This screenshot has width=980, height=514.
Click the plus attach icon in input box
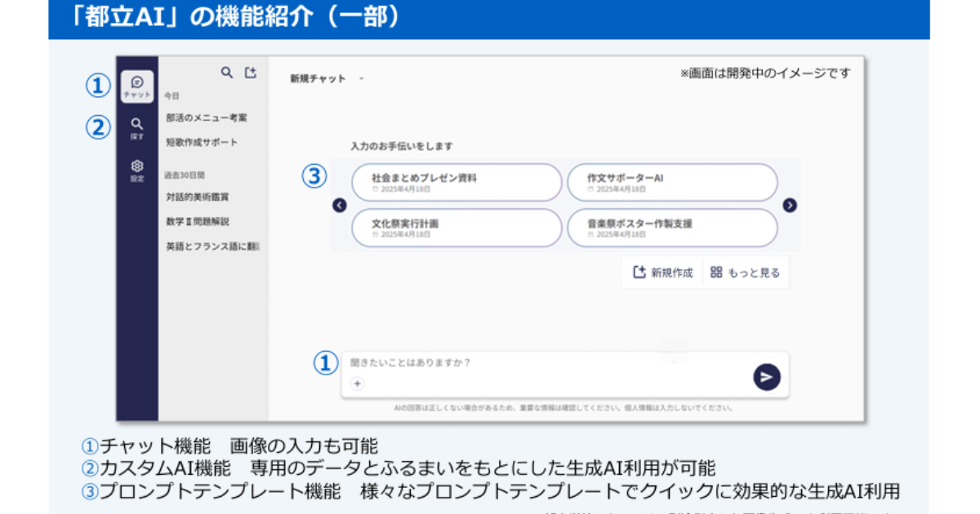(357, 384)
